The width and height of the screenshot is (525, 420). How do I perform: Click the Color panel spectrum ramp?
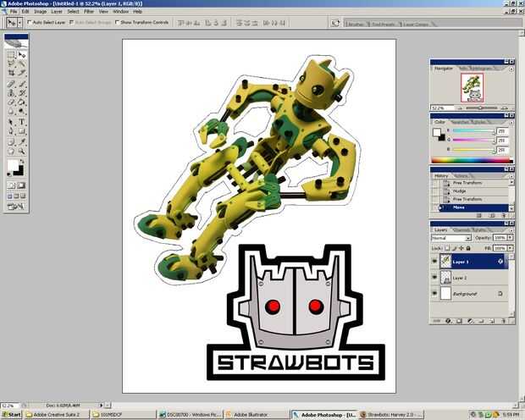pyautogui.click(x=472, y=160)
